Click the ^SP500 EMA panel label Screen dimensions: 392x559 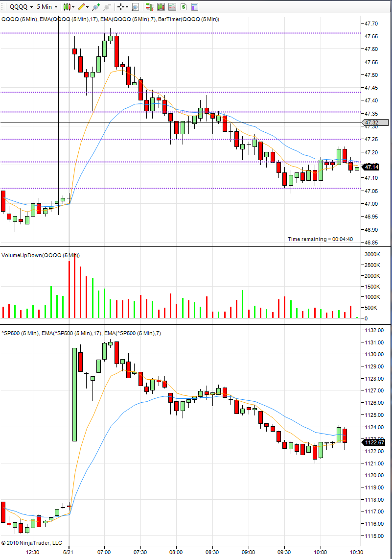[x=81, y=333]
